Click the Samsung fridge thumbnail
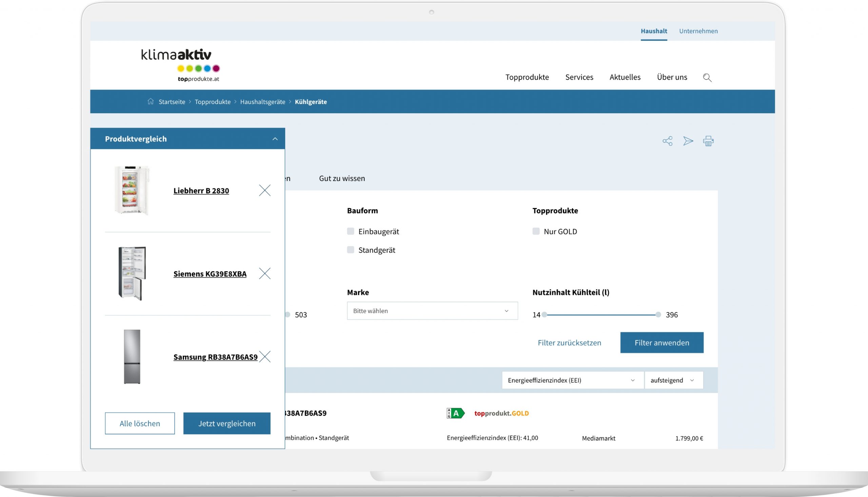868x497 pixels. [132, 357]
